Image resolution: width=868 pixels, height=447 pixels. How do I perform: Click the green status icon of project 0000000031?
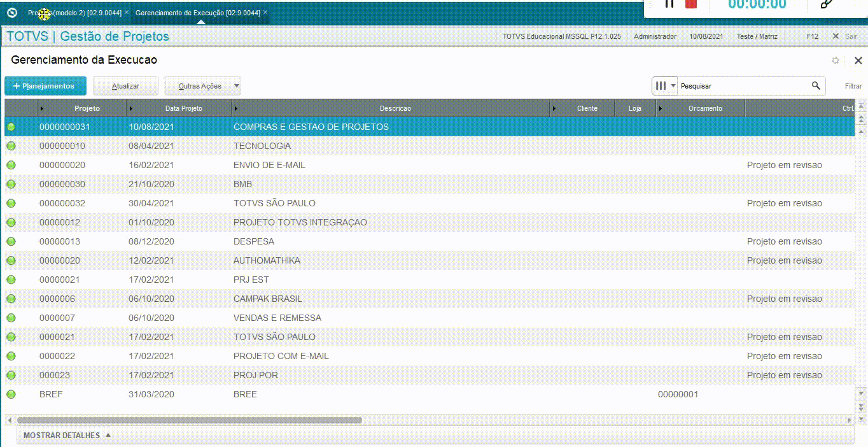(11, 127)
